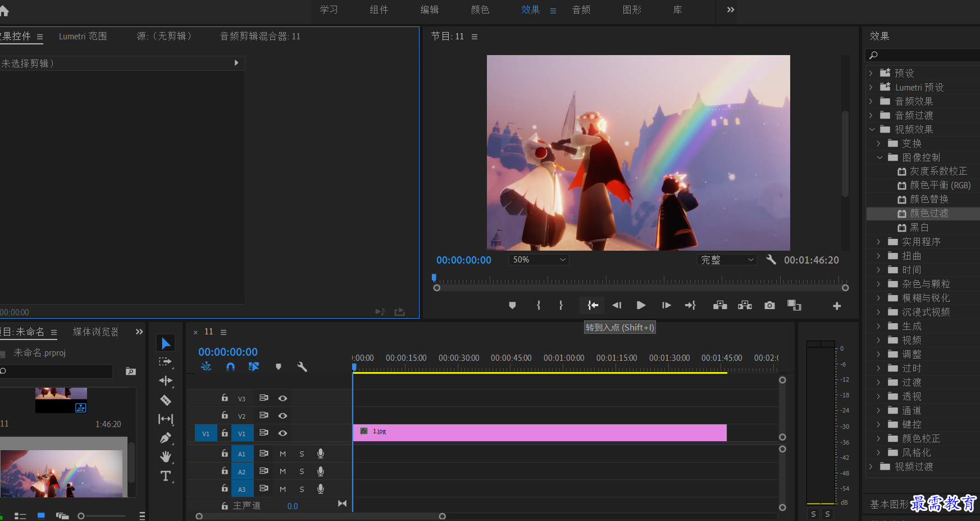Solo the A2 track

click(302, 472)
